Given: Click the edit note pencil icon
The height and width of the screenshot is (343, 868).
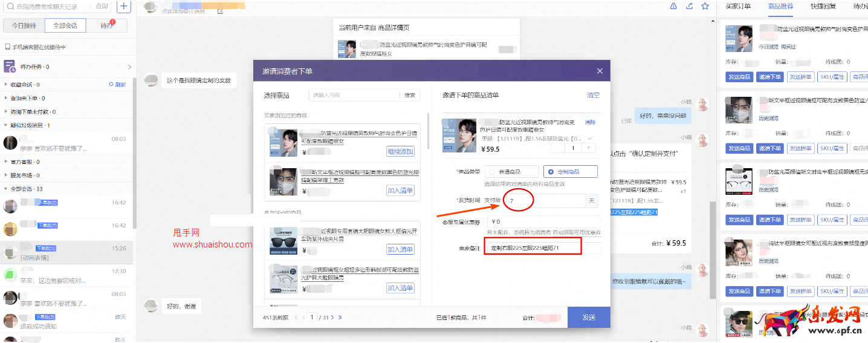Looking at the screenshot, I should (x=219, y=11).
